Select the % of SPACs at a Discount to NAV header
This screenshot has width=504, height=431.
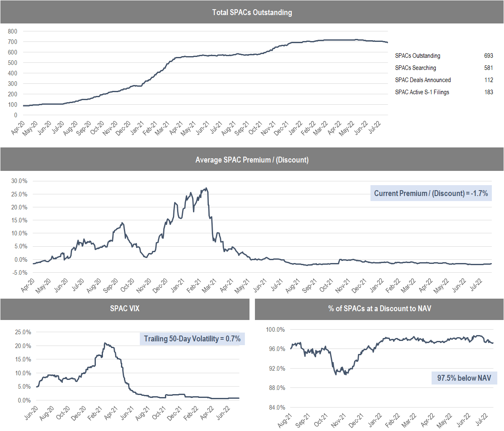(379, 309)
